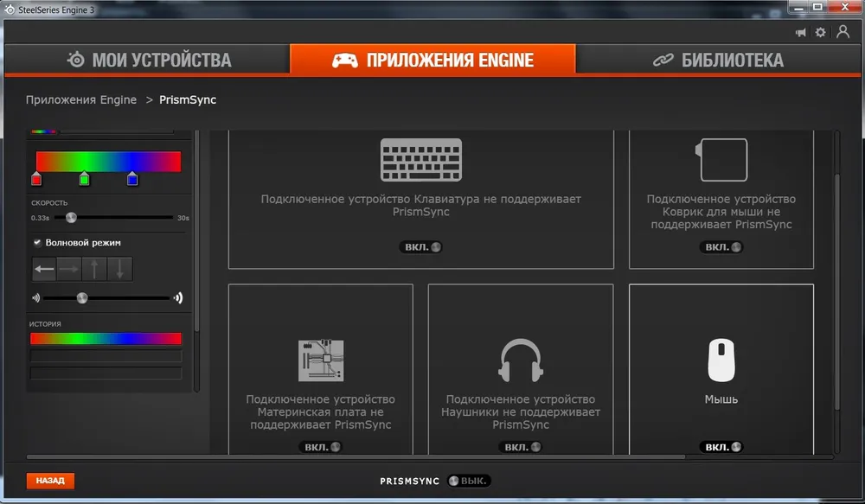Set wave direction to left arrow
Screen dimensions: 865x504
click(x=44, y=269)
